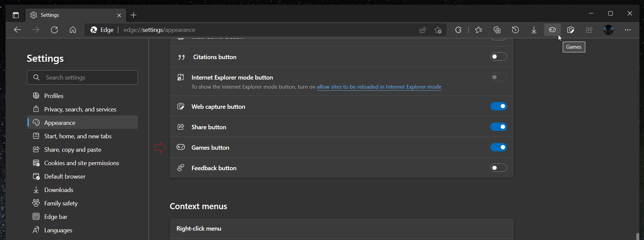Follow the Internet Explorer mode reload link
Screen dimensions: 644x240
[x=379, y=87]
